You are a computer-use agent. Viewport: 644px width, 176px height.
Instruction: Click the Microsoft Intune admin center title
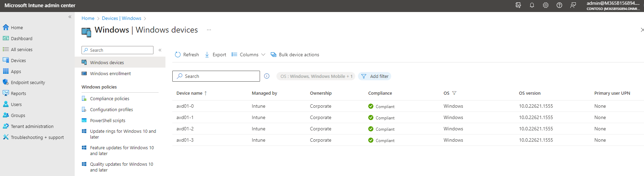(x=40, y=5)
